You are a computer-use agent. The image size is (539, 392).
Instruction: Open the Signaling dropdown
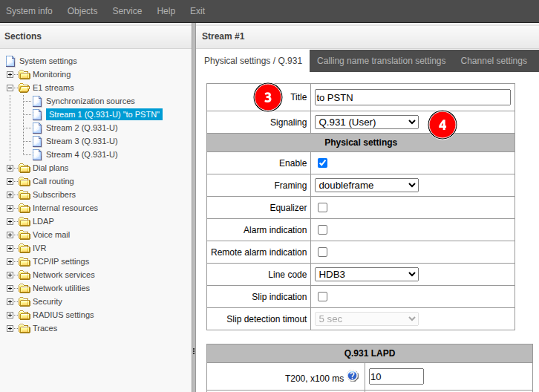pyautogui.click(x=367, y=122)
